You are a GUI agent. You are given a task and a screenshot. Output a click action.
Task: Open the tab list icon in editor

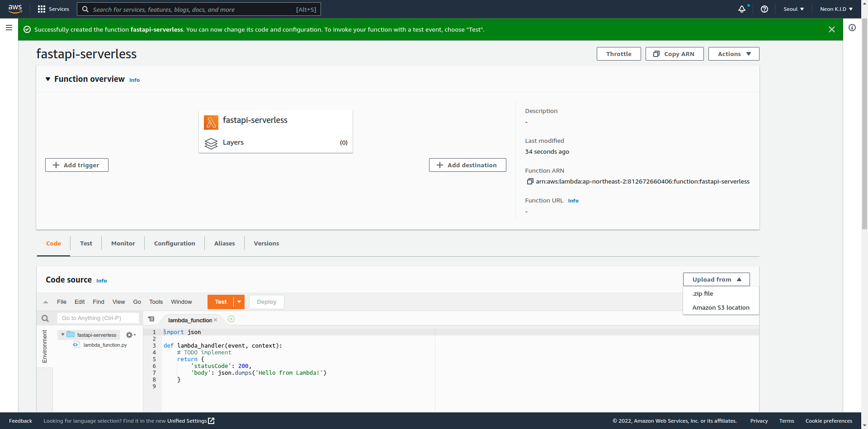click(151, 319)
